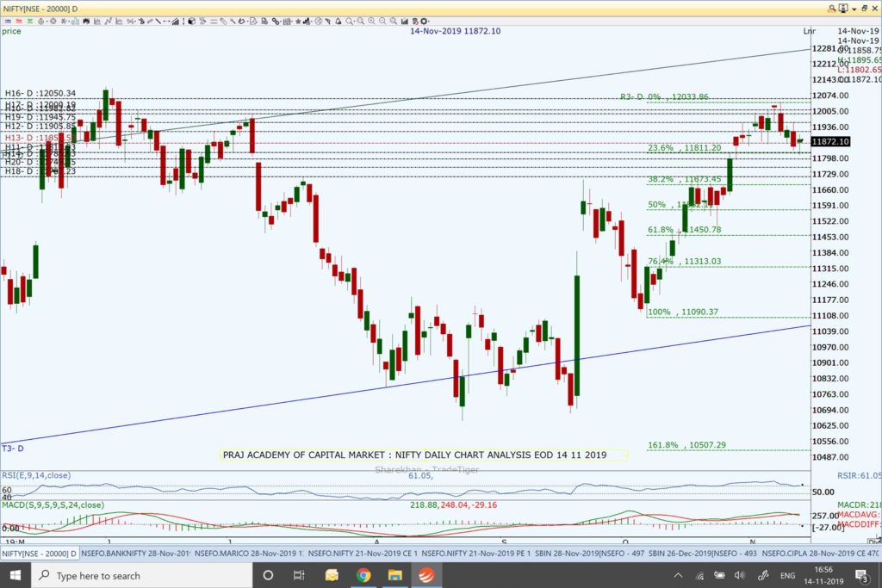Click the blue chart type icon at toolbar start
This screenshot has height=588, width=882.
click(8, 22)
